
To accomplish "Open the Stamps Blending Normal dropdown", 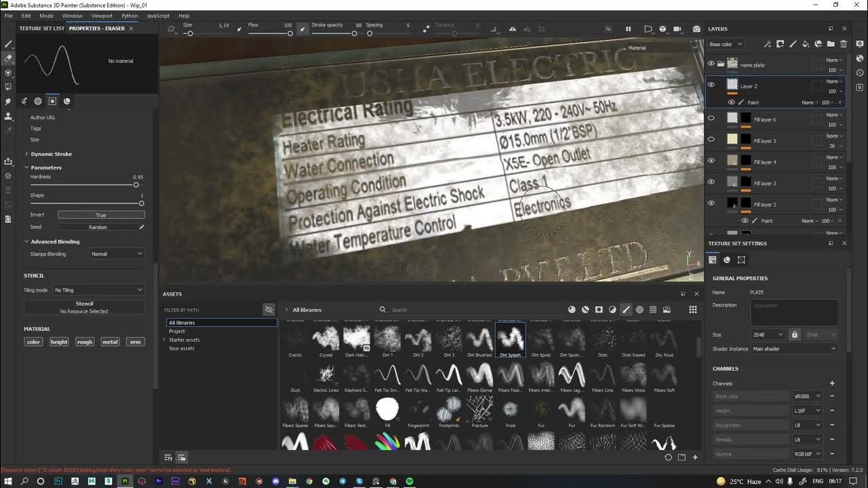I will [117, 253].
